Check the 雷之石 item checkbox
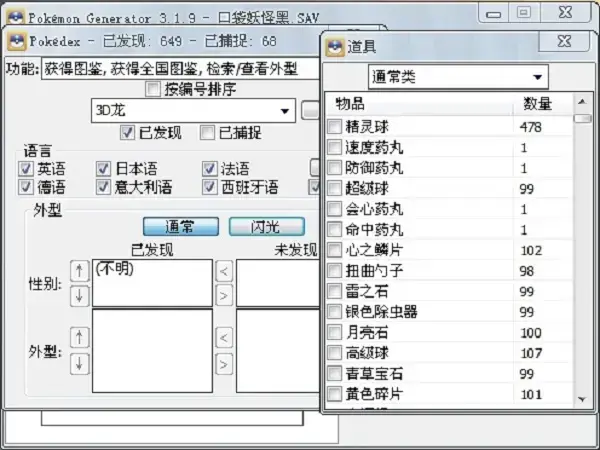The image size is (600, 450). (x=334, y=291)
